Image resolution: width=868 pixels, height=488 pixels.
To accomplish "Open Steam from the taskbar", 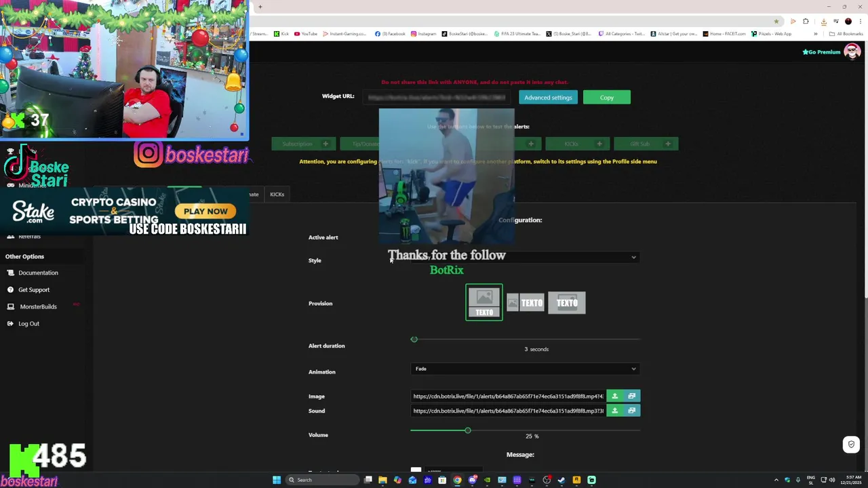I will coord(561,480).
